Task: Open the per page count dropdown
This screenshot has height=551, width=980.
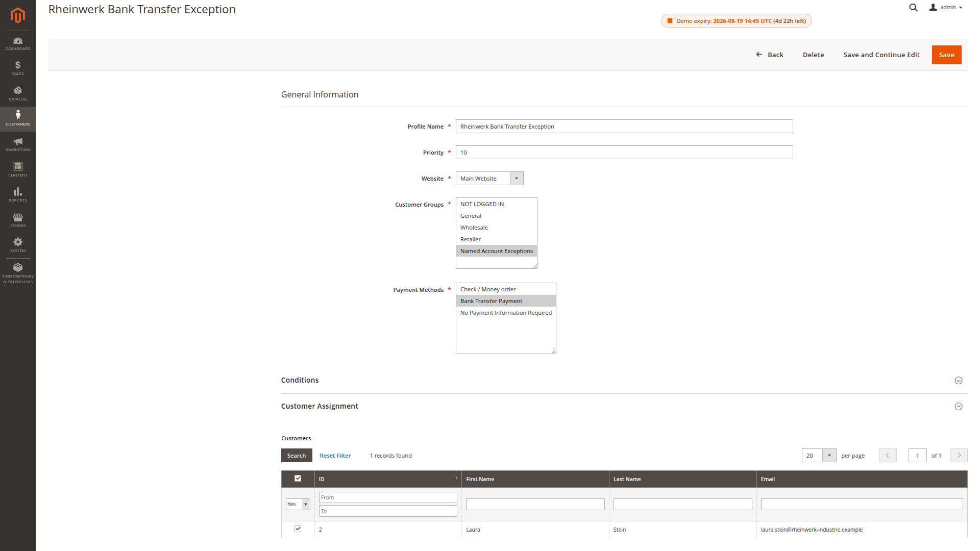Action: click(x=819, y=456)
